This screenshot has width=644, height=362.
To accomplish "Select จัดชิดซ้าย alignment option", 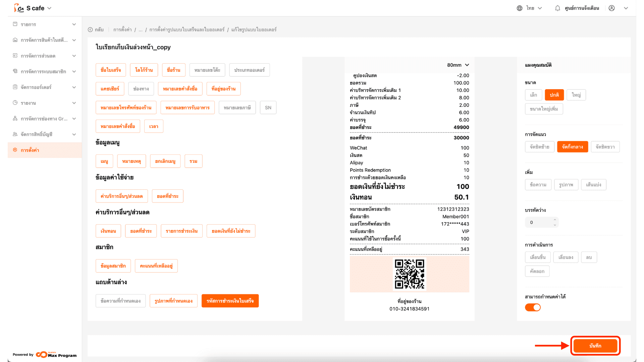I will pyautogui.click(x=539, y=147).
